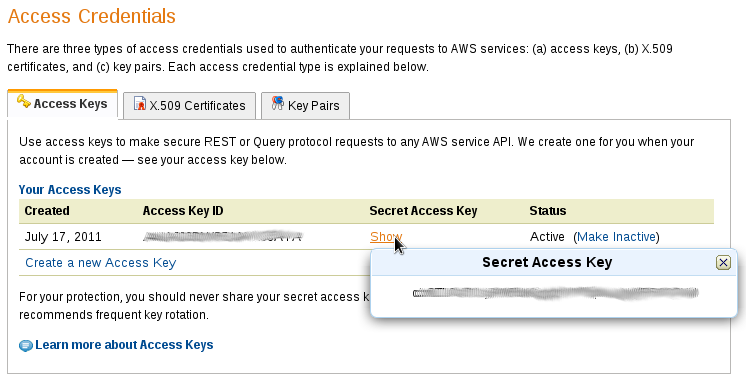
Task: Click the certificate icon on X.509 tab
Action: pos(140,103)
